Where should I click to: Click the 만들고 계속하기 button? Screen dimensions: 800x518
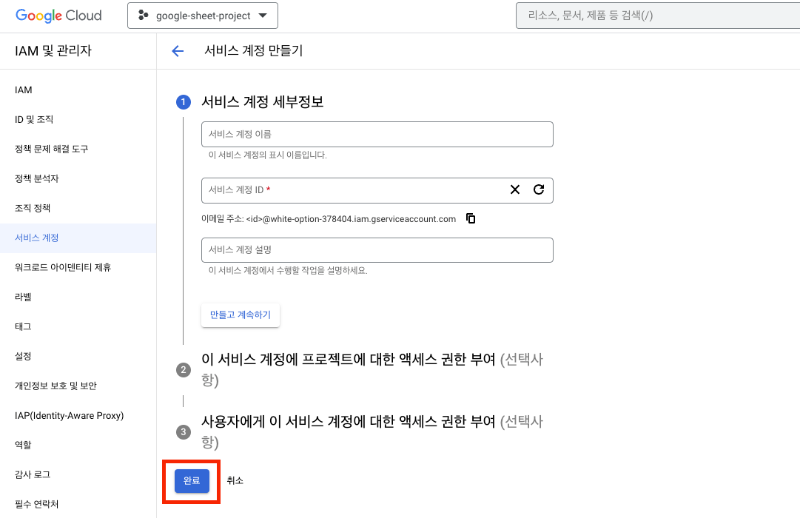(240, 315)
